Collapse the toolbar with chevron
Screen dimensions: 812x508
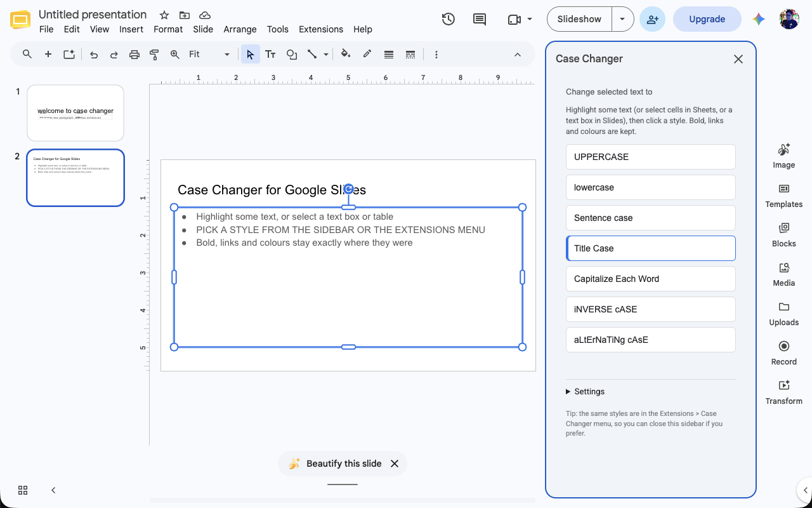click(x=518, y=55)
